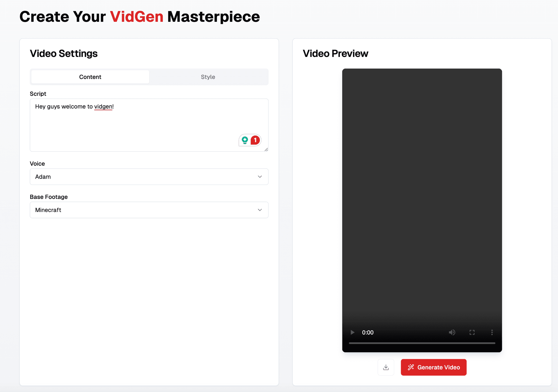Click the green Grammarly lightbulb icon
Screen dimensions: 558x392
click(245, 140)
